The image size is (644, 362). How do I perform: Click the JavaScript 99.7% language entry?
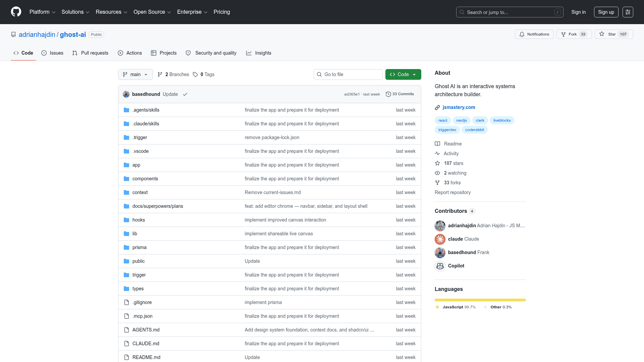point(456,307)
